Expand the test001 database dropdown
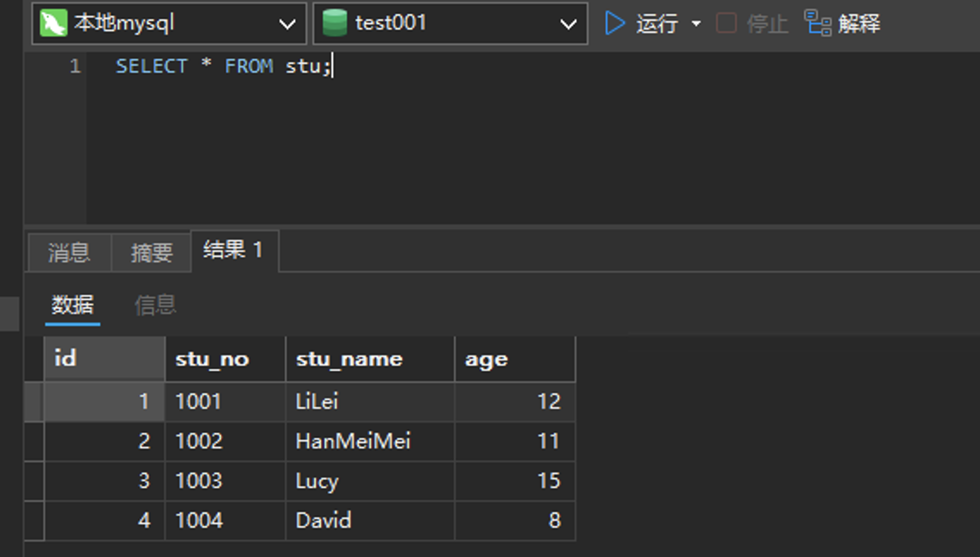Viewport: 980px width, 557px height. click(568, 24)
